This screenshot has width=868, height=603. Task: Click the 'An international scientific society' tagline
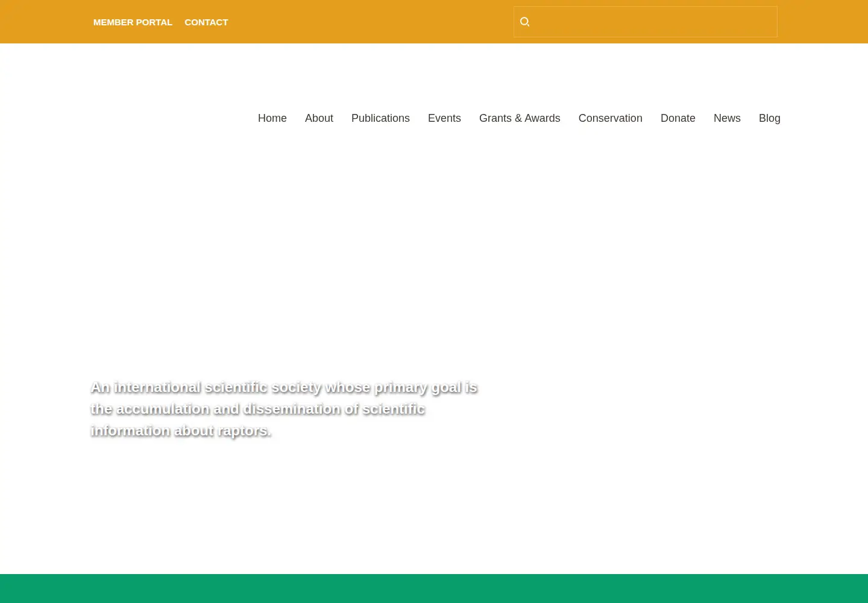coord(284,409)
